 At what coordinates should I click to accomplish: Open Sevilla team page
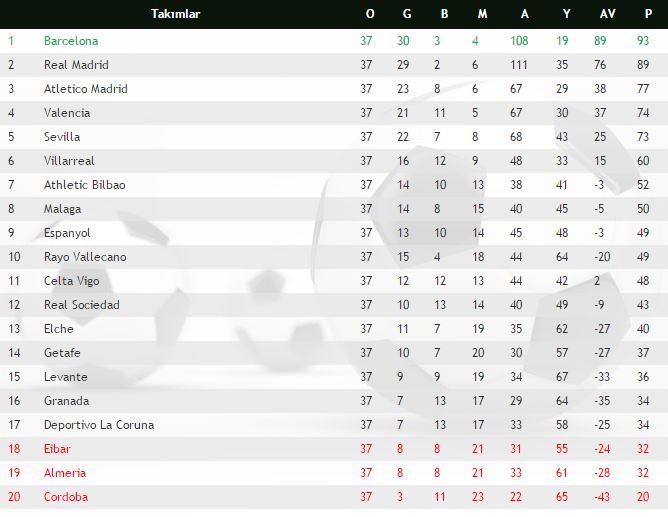click(x=62, y=137)
